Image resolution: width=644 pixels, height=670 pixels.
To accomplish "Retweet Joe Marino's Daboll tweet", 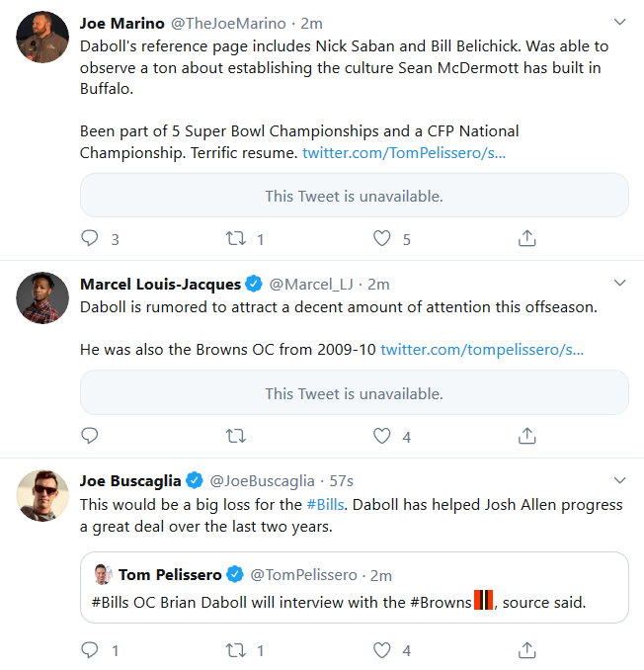I will click(236, 238).
